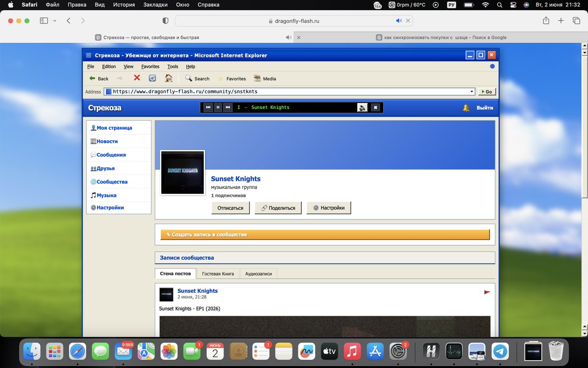Open community Настройки button

[x=328, y=208]
